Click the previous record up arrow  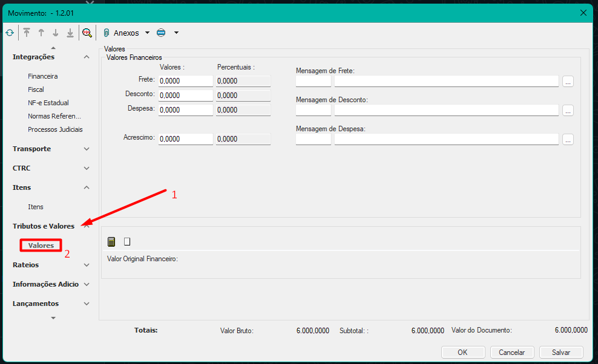coord(41,33)
